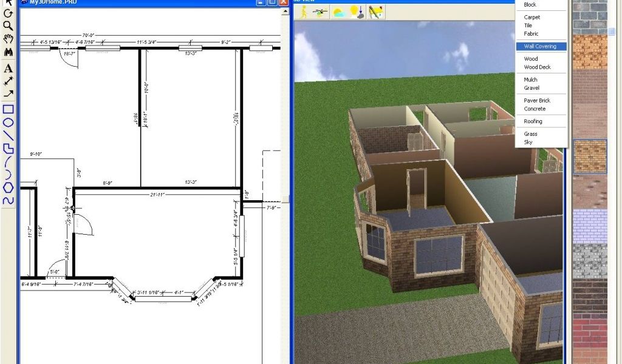
Task: Click the binoculars find tool
Action: 9,53
